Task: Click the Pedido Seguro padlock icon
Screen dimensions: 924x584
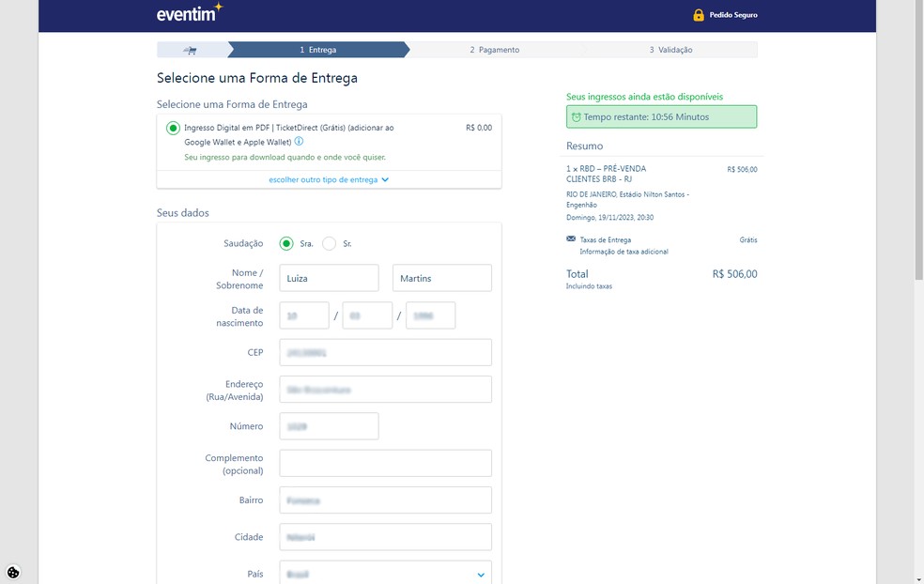Action: (698, 15)
